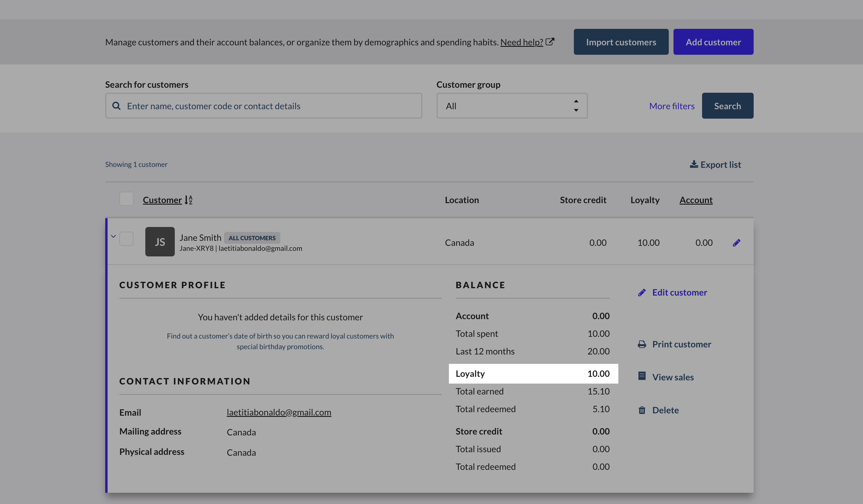Check the select-all customers checkbox in header
Viewport: 863px width, 504px height.
(x=126, y=199)
